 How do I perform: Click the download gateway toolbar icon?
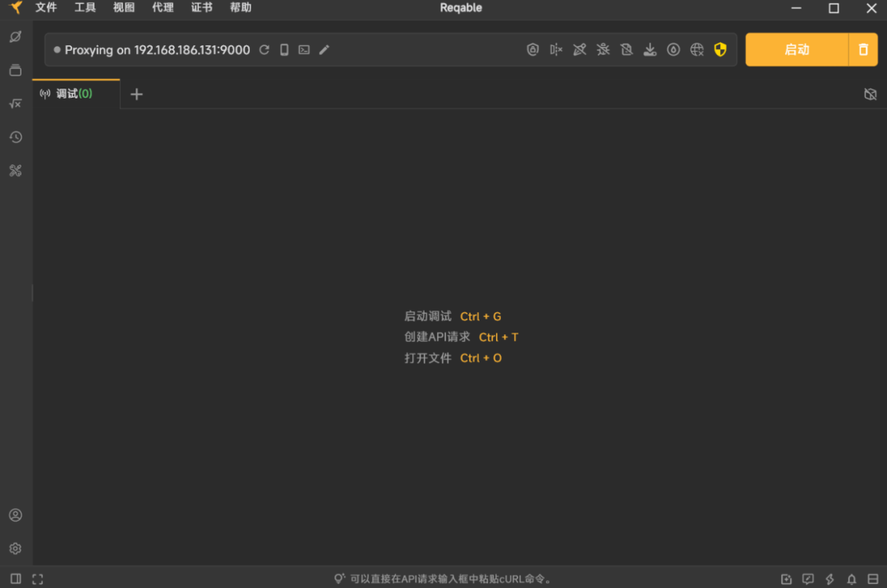click(x=650, y=50)
